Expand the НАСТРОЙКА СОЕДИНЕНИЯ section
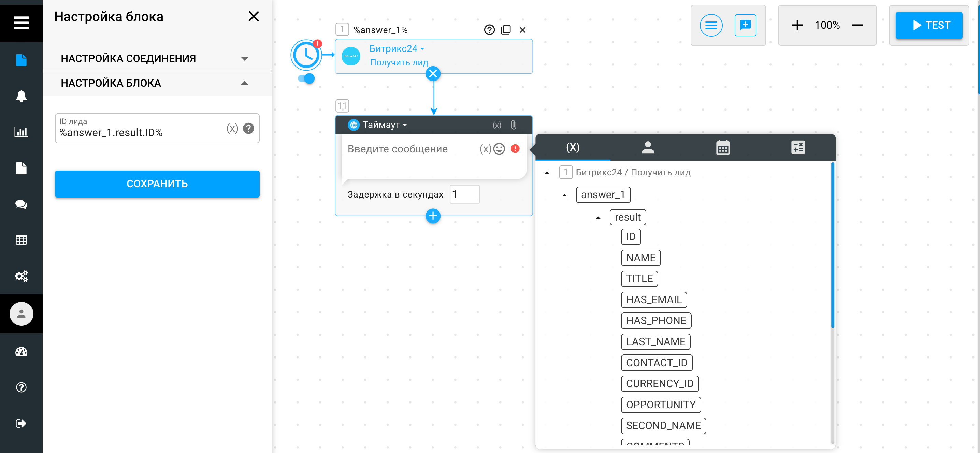The width and height of the screenshot is (980, 453). tap(157, 59)
